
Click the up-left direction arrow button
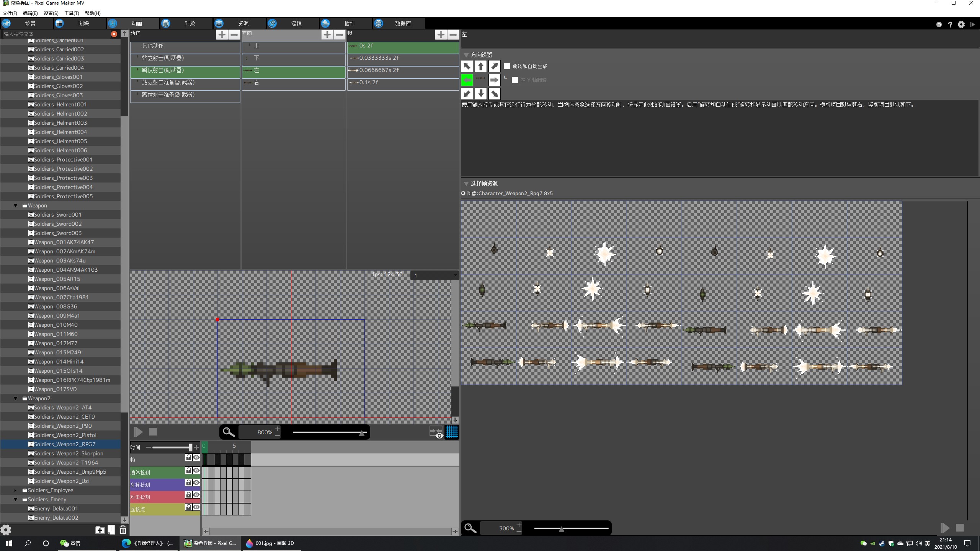(x=467, y=66)
